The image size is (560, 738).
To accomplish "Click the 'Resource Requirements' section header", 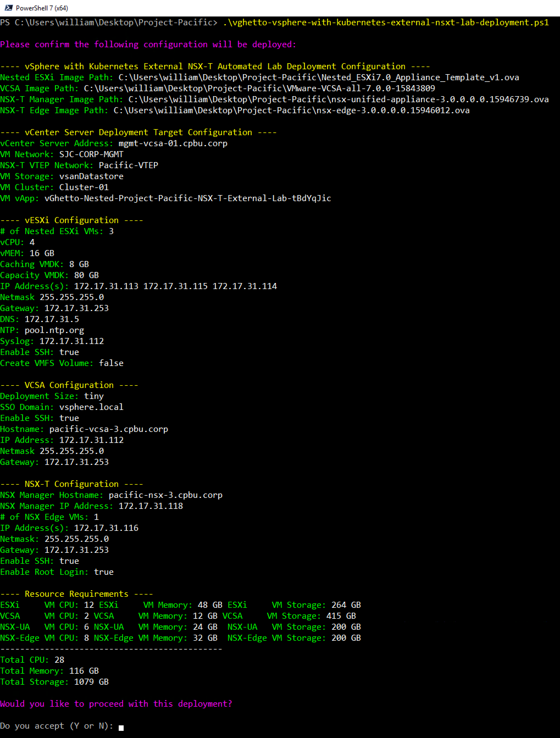I will coord(76,594).
